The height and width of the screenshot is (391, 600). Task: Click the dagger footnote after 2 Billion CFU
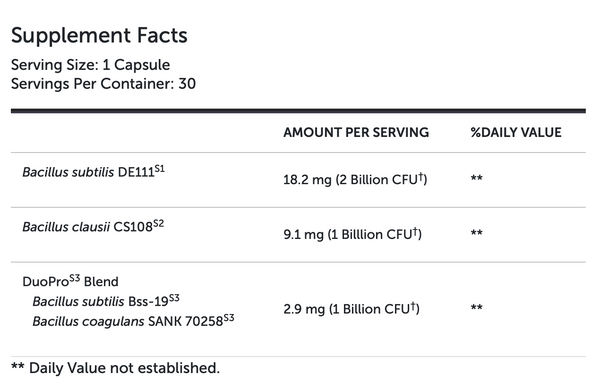point(421,176)
